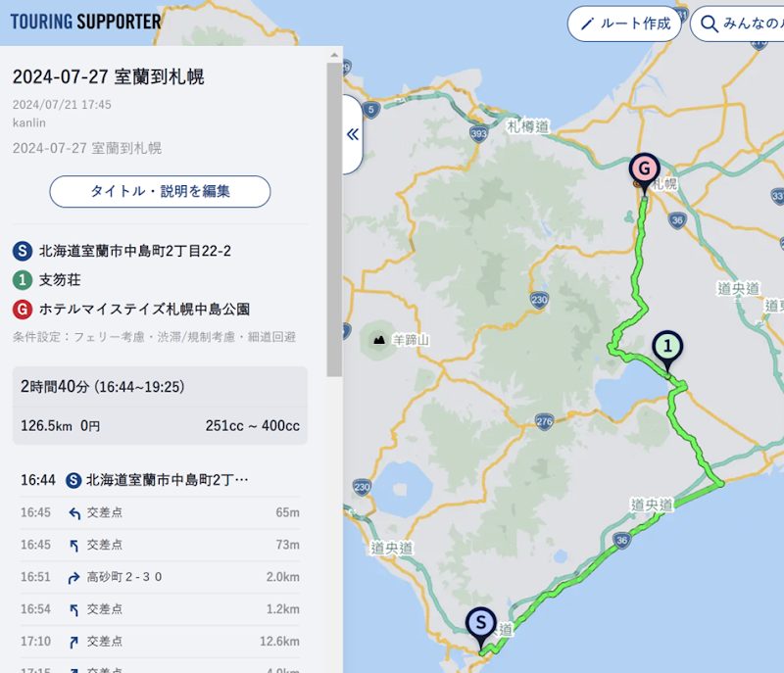The height and width of the screenshot is (673, 784).
Task: Click the blue S icon in the waypoint list
Action: click(x=23, y=252)
